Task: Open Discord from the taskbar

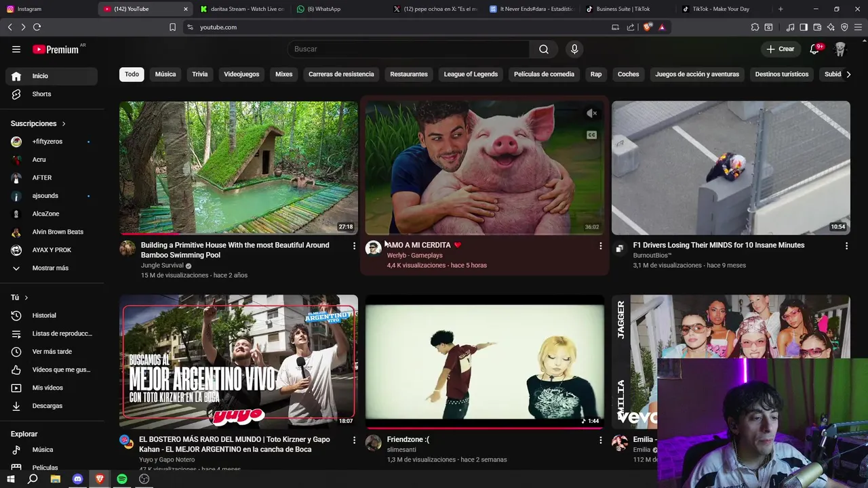Action: pyautogui.click(x=77, y=479)
